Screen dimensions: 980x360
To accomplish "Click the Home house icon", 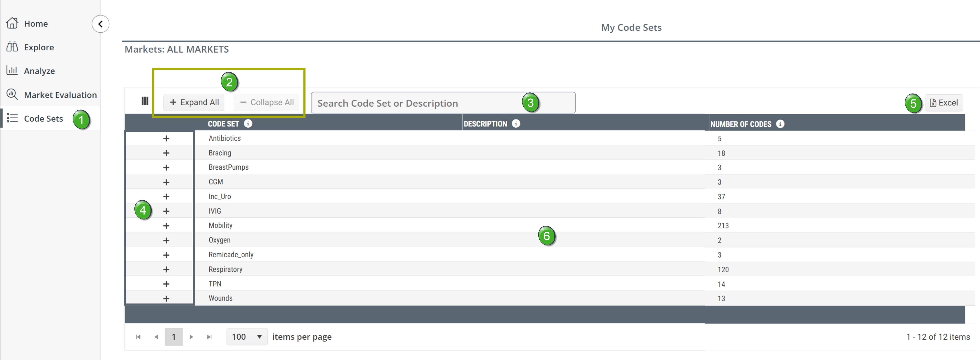I will 12,23.
